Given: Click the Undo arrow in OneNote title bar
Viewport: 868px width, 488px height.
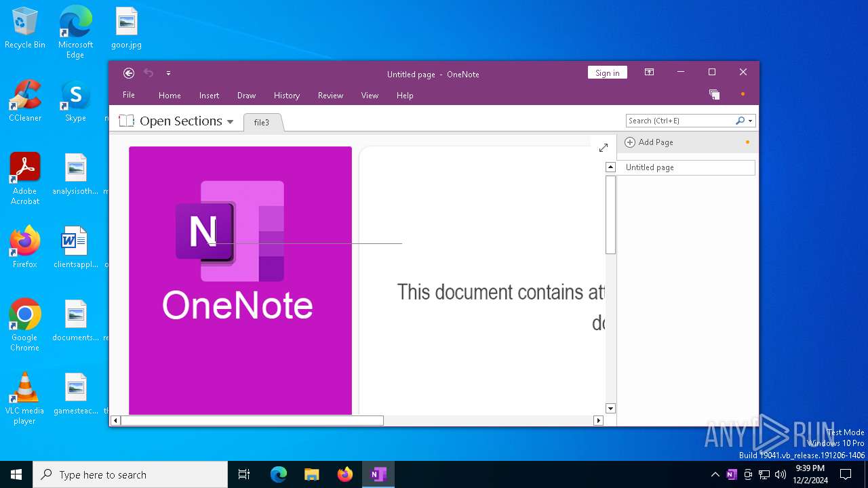Looking at the screenshot, I should pyautogui.click(x=149, y=73).
